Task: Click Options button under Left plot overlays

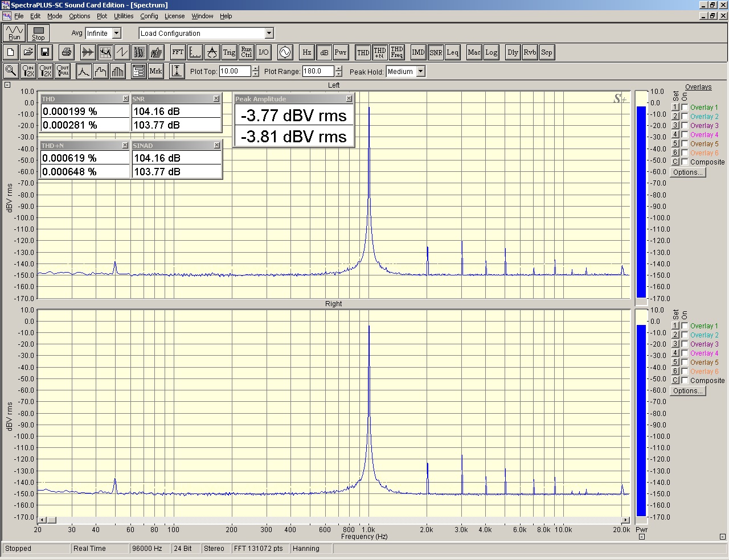Action: click(687, 172)
